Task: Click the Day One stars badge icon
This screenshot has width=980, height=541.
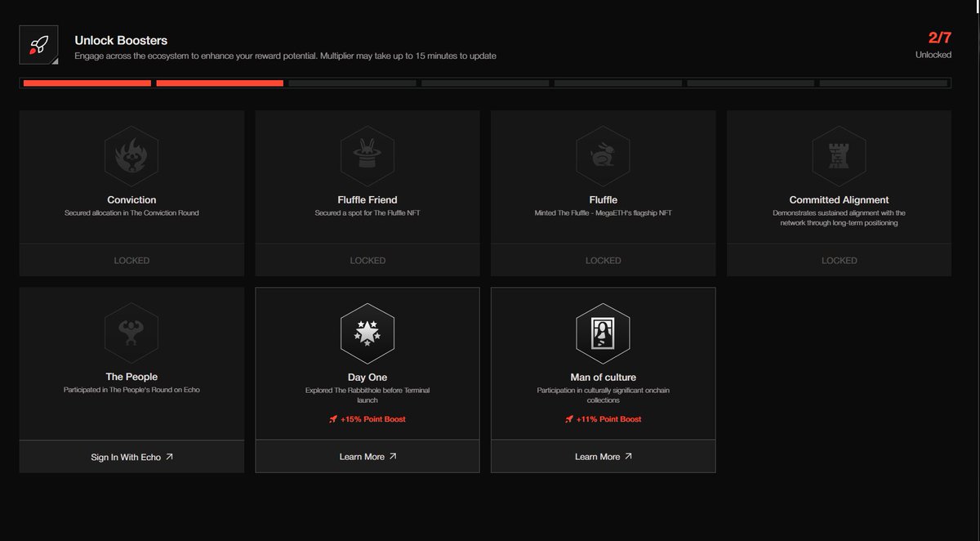Action: pos(367,333)
